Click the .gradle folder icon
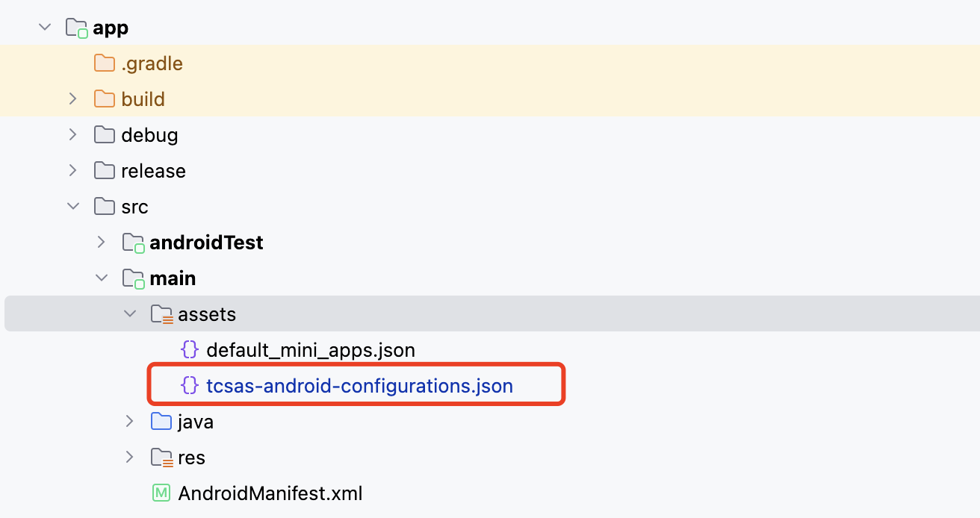 tap(104, 63)
